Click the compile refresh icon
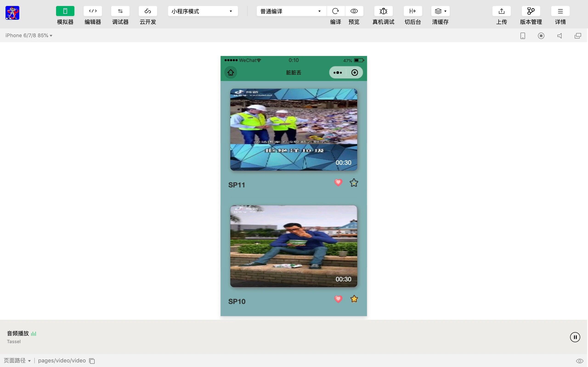 (336, 11)
